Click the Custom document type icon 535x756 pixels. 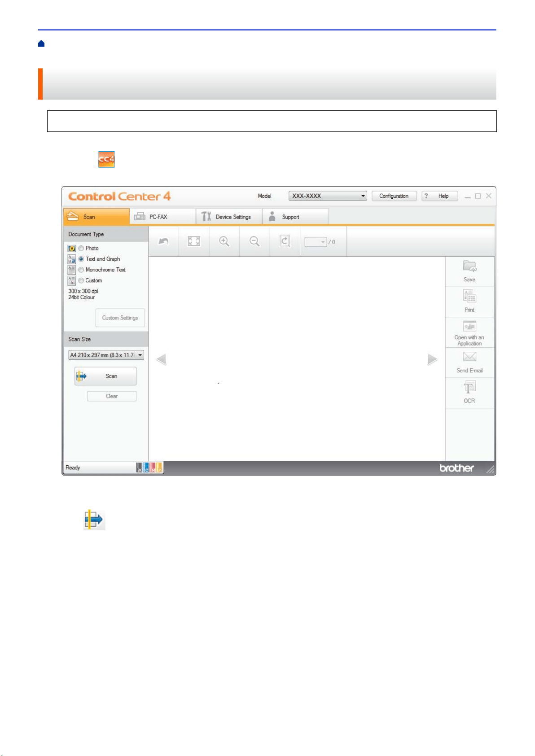click(71, 280)
